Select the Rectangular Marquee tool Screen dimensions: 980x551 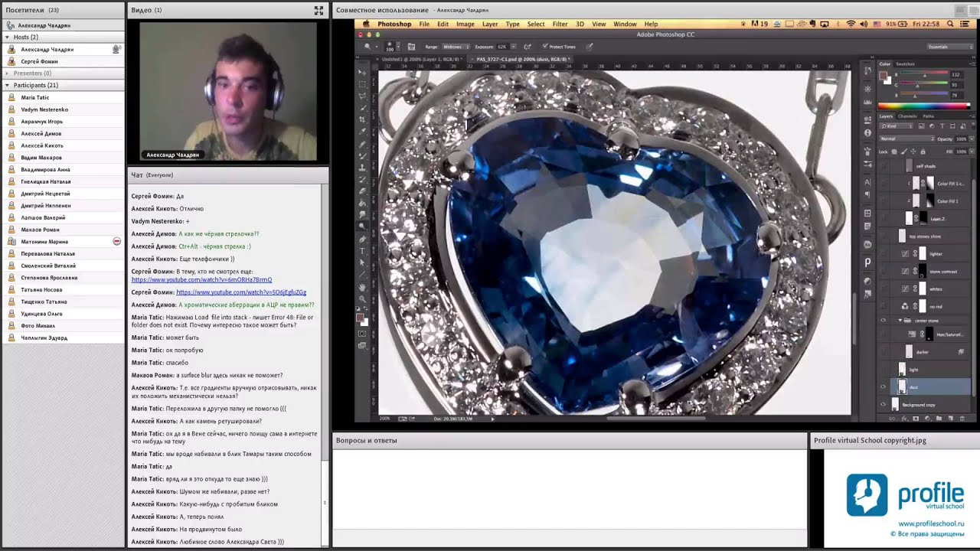[x=362, y=84]
